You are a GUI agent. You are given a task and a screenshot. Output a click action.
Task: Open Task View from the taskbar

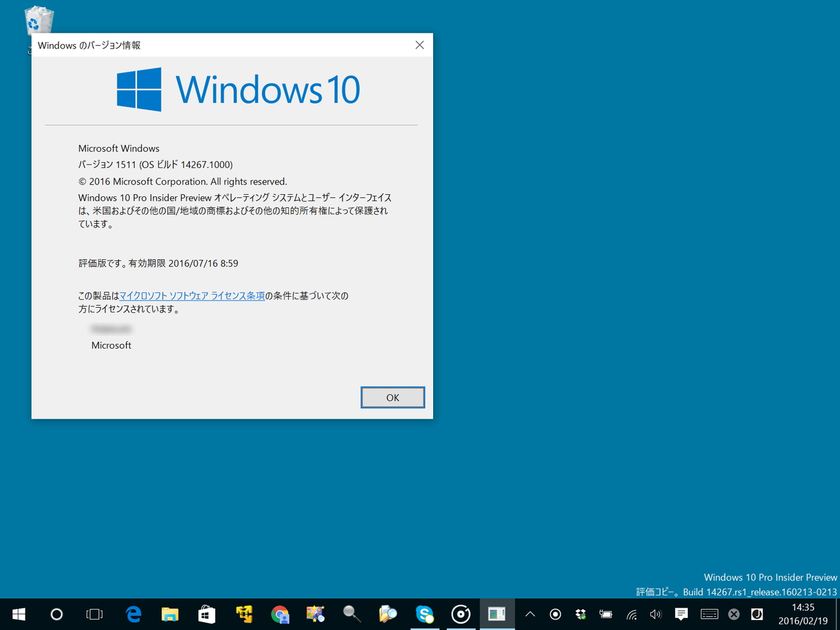(x=94, y=614)
